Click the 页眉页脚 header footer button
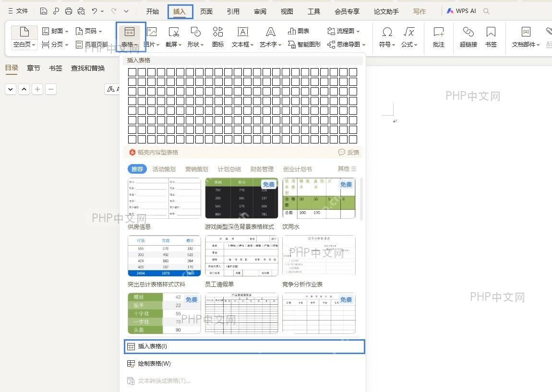Screen dimensions: 552x392 (x=92, y=44)
